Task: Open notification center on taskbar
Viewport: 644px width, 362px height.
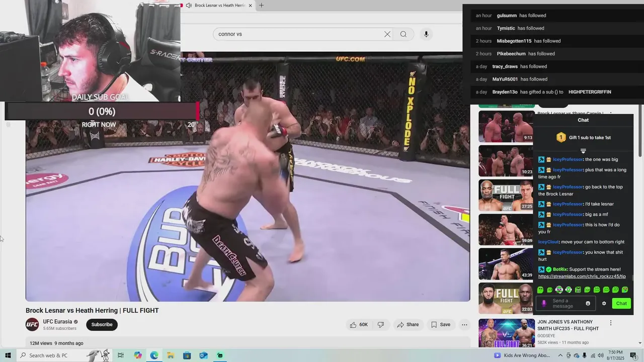Action: pyautogui.click(x=633, y=355)
